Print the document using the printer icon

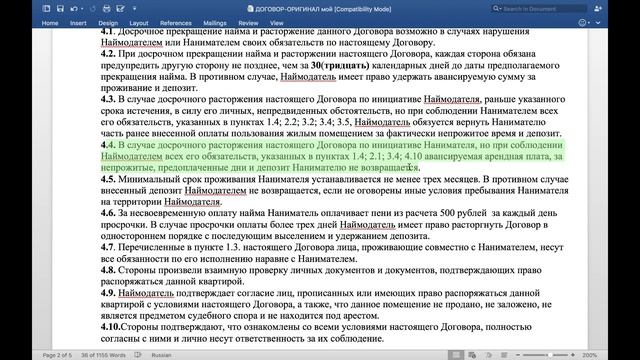tap(107, 9)
